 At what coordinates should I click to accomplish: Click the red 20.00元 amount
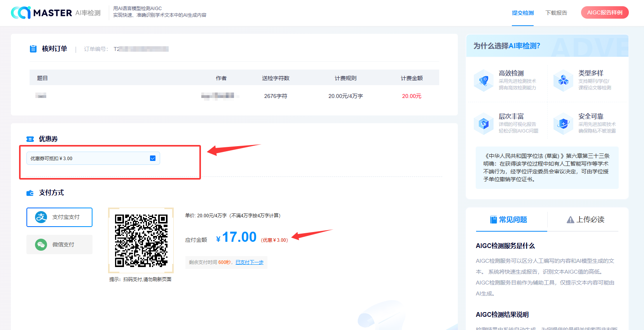point(412,96)
